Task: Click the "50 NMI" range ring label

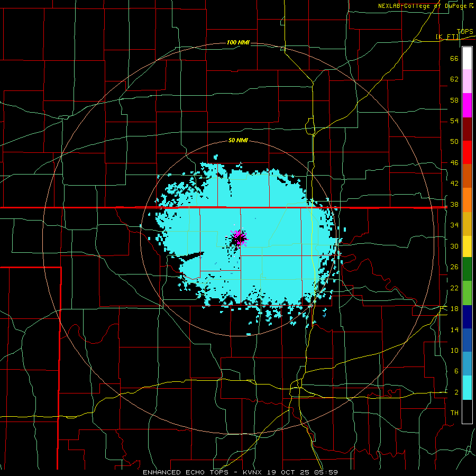Action: tap(238, 140)
